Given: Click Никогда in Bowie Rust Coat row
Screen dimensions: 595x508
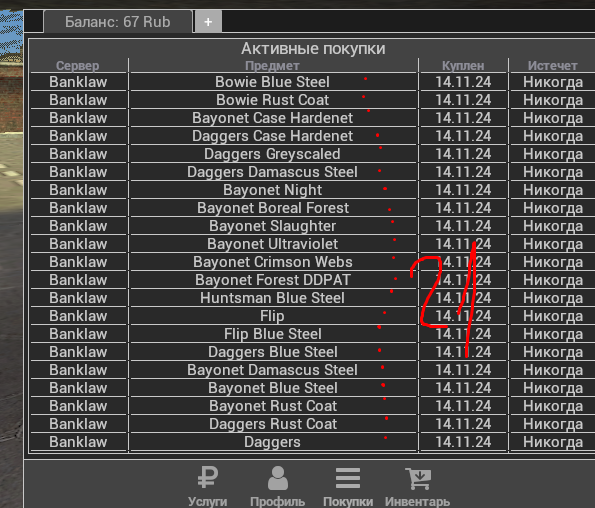Looking at the screenshot, I should [x=552, y=100].
